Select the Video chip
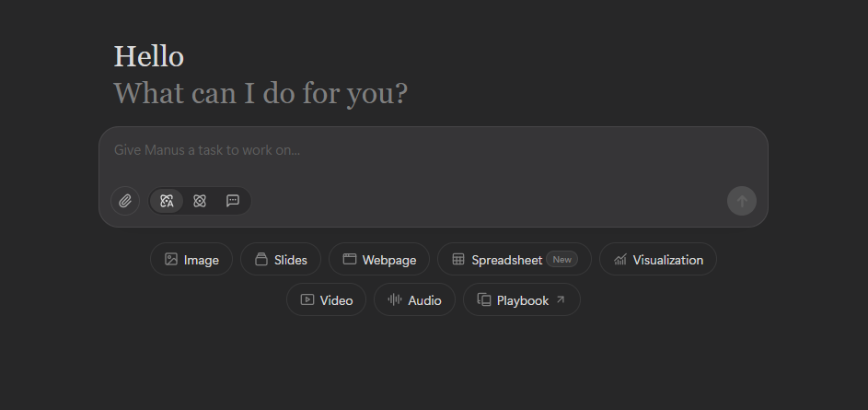The height and width of the screenshot is (410, 868). click(x=326, y=299)
